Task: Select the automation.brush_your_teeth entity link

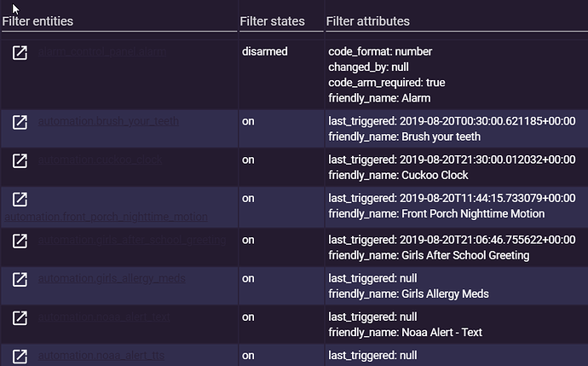Action: [x=108, y=121]
